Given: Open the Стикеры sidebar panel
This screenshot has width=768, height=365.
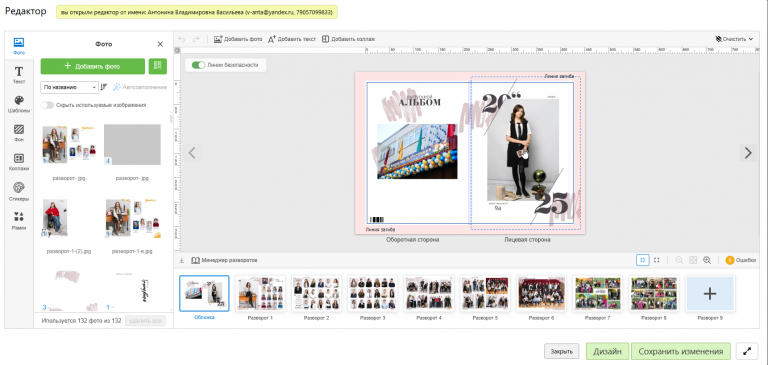Looking at the screenshot, I should [19, 192].
